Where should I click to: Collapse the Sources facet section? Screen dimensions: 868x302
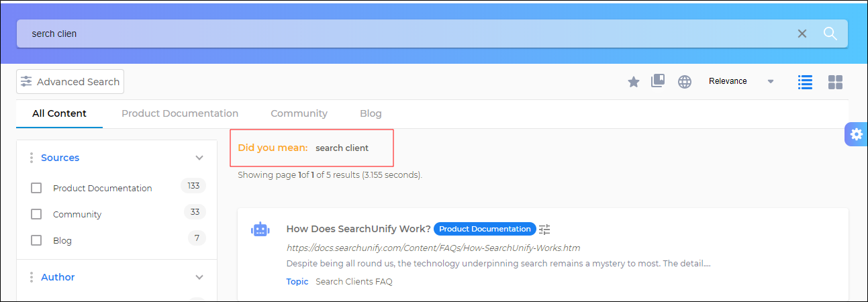click(199, 158)
